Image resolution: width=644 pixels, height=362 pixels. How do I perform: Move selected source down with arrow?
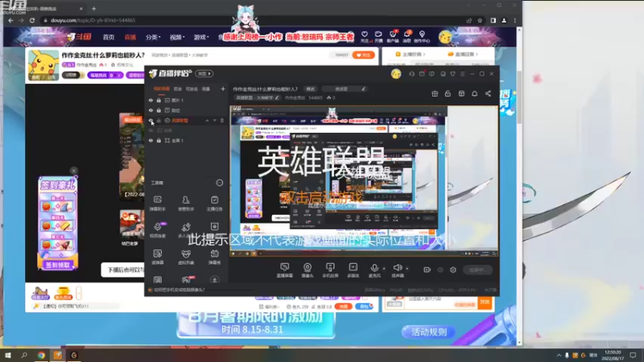(214, 120)
